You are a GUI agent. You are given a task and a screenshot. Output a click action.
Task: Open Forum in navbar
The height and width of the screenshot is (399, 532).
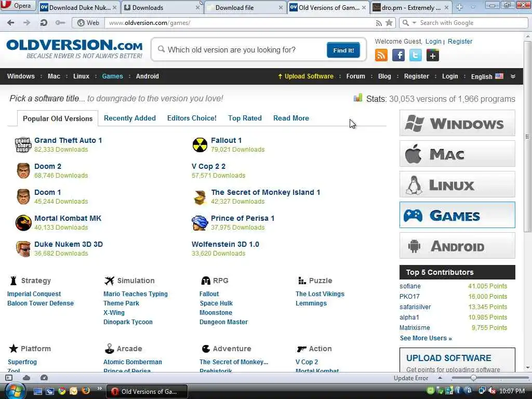[x=355, y=76]
